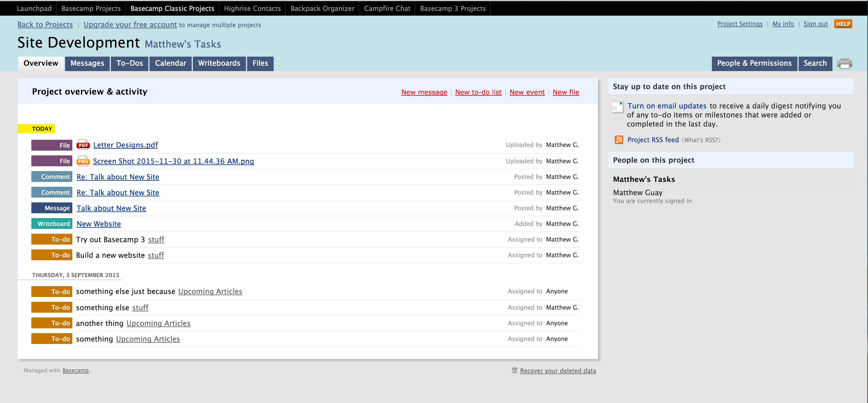Open Letter Designs.pdf file link

tap(125, 145)
